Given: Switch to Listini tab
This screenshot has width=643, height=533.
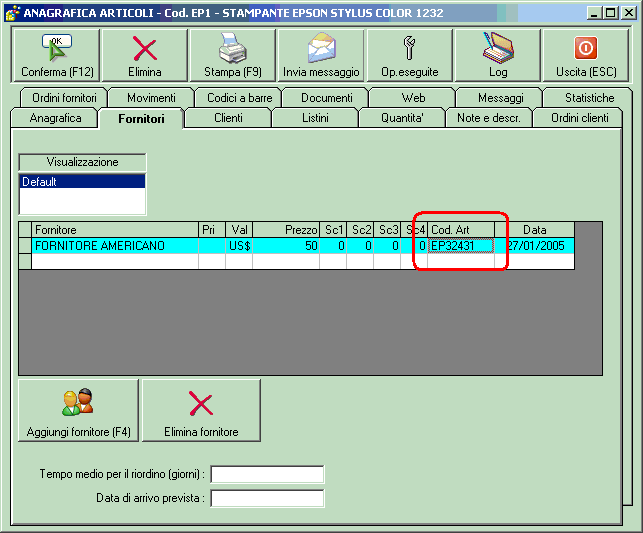Looking at the screenshot, I should (315, 118).
